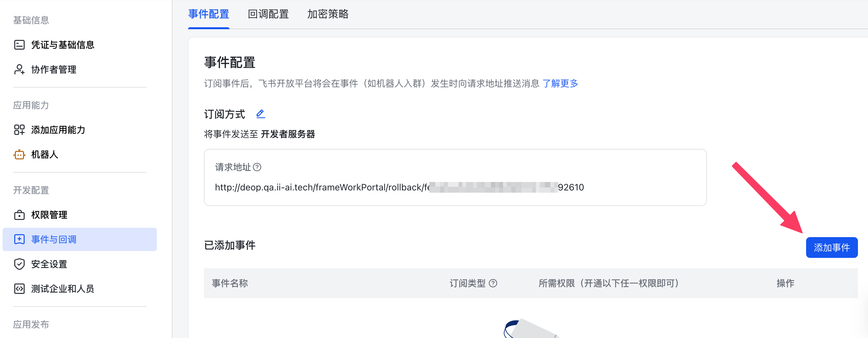Click the 测试企业和人员 code icon

(19, 289)
